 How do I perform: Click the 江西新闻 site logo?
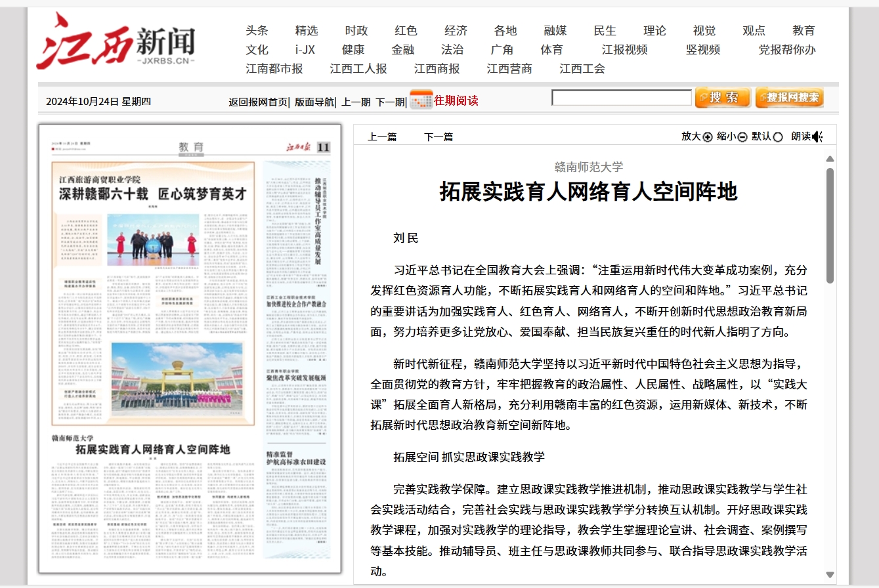116,41
